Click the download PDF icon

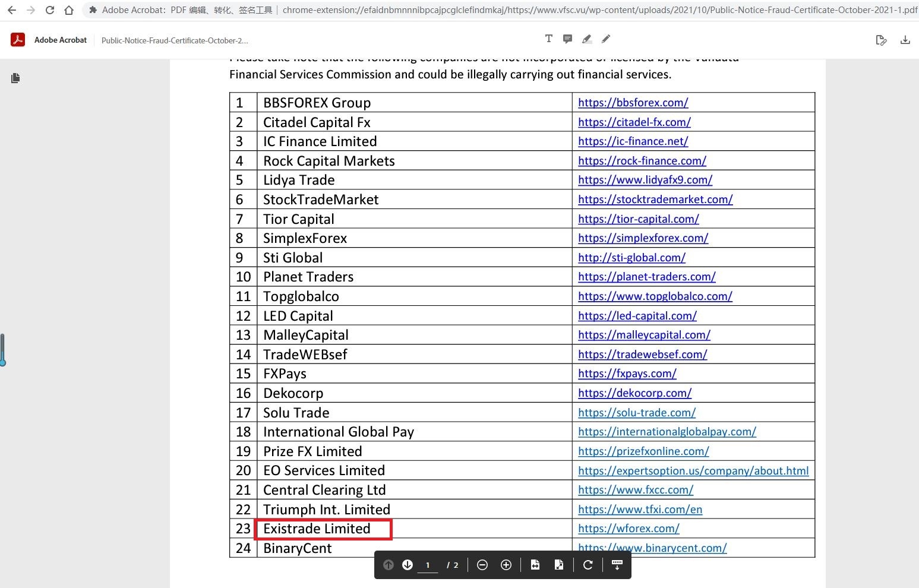905,40
